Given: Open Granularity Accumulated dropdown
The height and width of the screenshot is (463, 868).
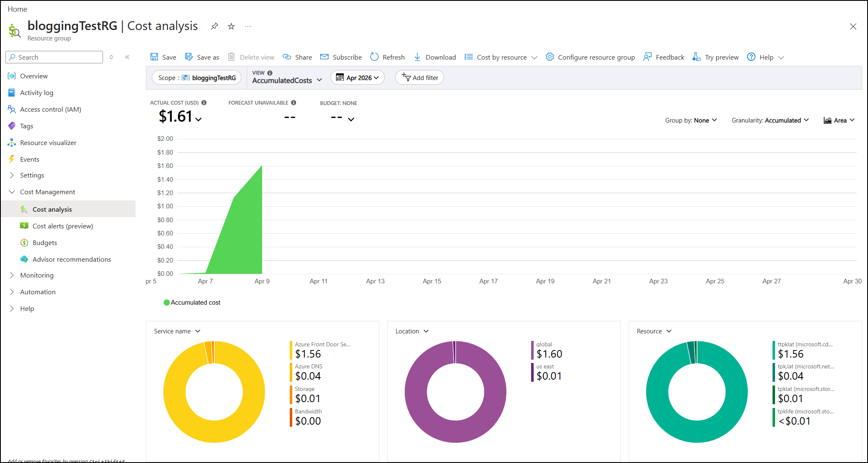Looking at the screenshot, I should coord(770,120).
